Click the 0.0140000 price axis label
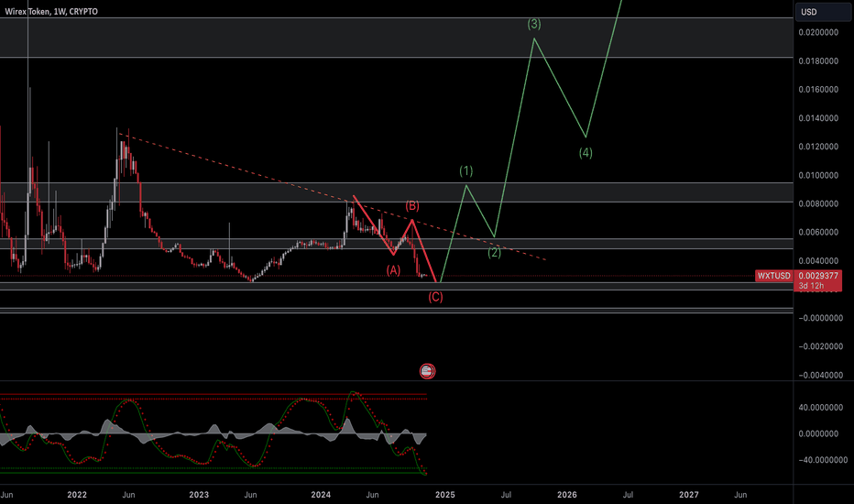Viewport: 854px width, 504px height. 818,118
